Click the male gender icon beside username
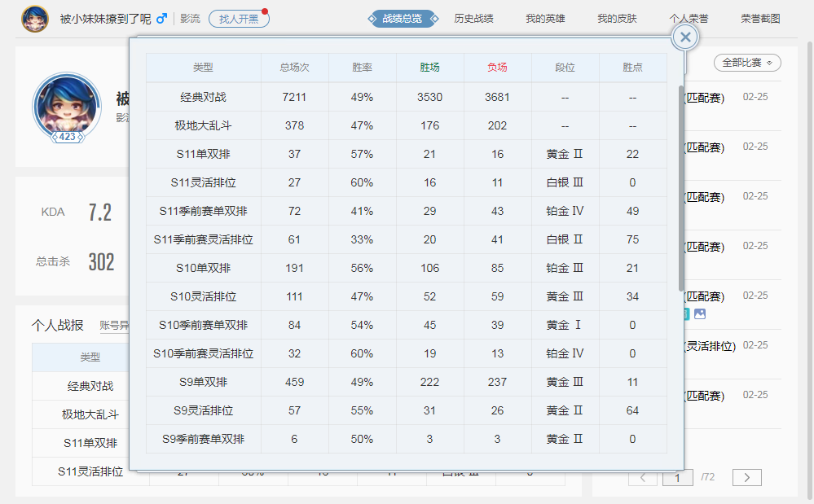 [x=161, y=19]
